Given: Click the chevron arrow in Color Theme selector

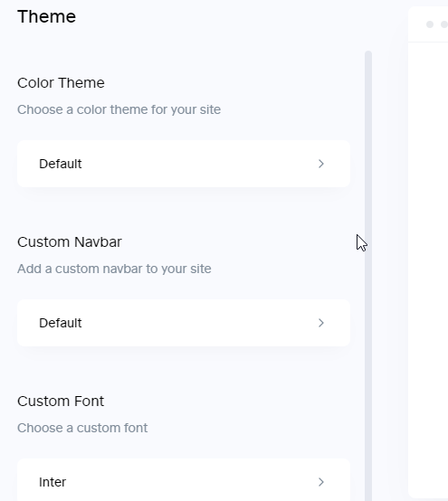Looking at the screenshot, I should coord(321,164).
